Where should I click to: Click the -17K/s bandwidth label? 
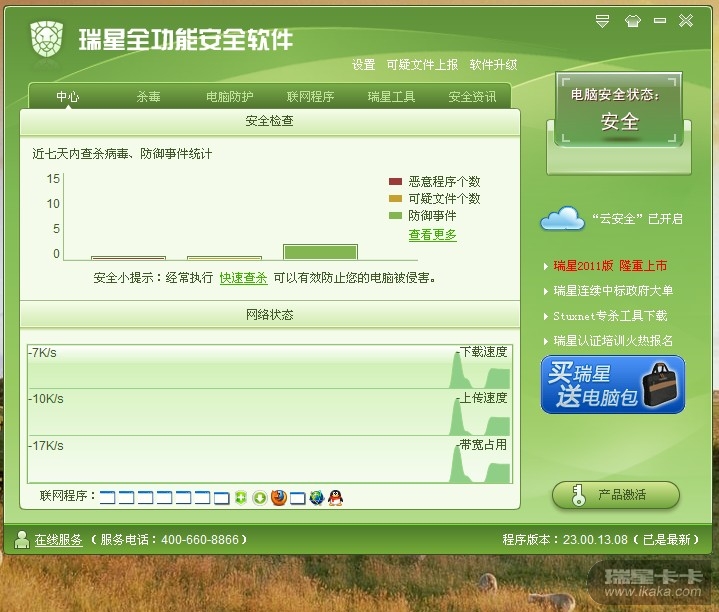point(46,446)
